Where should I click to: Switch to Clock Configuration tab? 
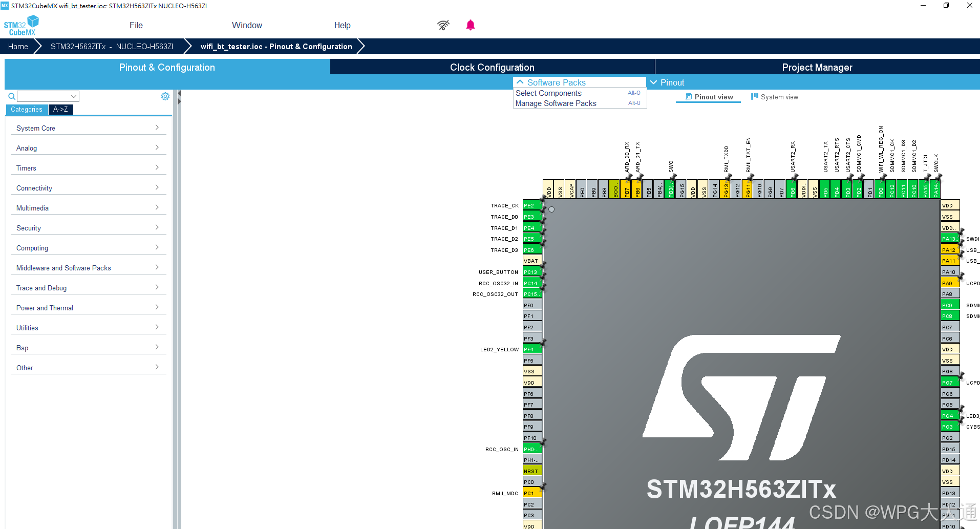(x=492, y=67)
